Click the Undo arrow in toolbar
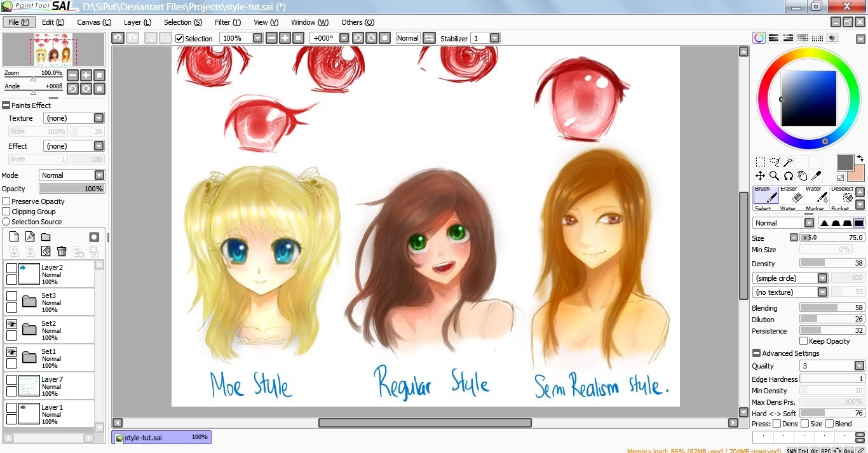 click(x=118, y=38)
